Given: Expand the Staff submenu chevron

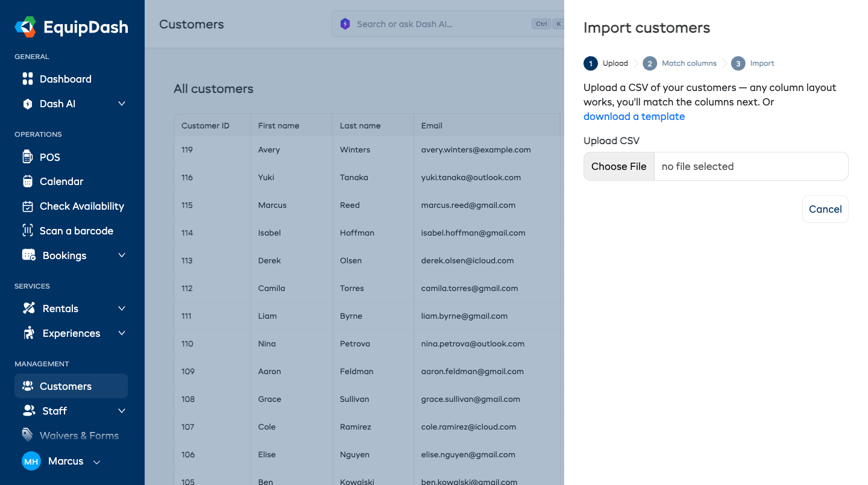Looking at the screenshot, I should 122,411.
